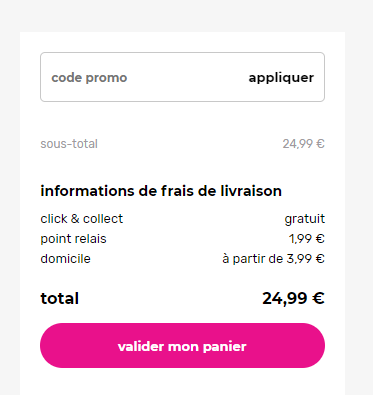This screenshot has height=395, width=373.
Task: Click the greyed sous-total amount 24,99 €
Action: pos(303,144)
